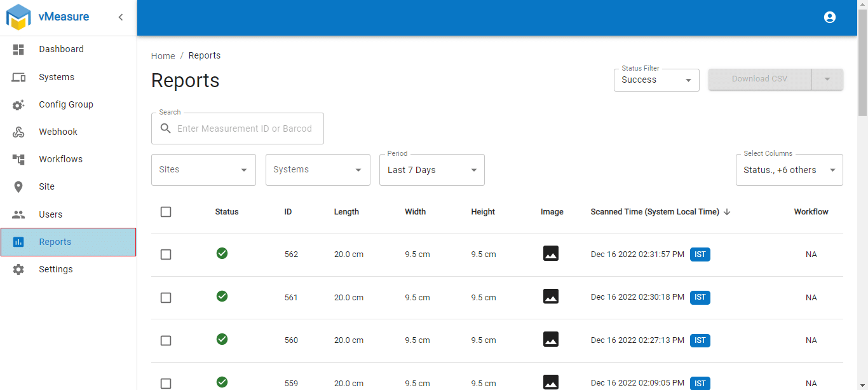Image resolution: width=868 pixels, height=390 pixels.
Task: Click the Home breadcrumb link
Action: point(163,55)
